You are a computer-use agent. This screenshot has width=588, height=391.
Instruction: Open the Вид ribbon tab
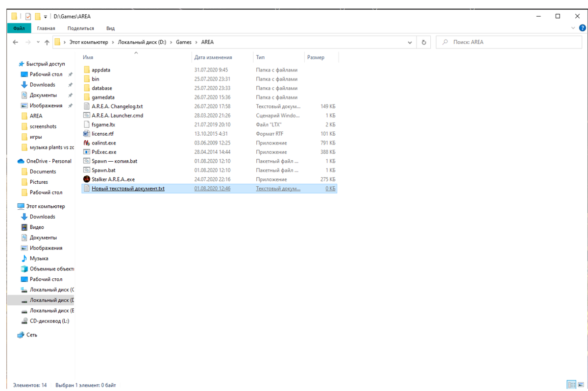coord(110,28)
